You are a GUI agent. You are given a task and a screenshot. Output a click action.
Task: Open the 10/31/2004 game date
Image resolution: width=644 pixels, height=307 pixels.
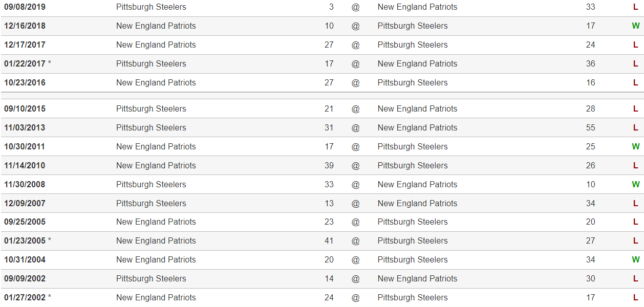(25, 260)
